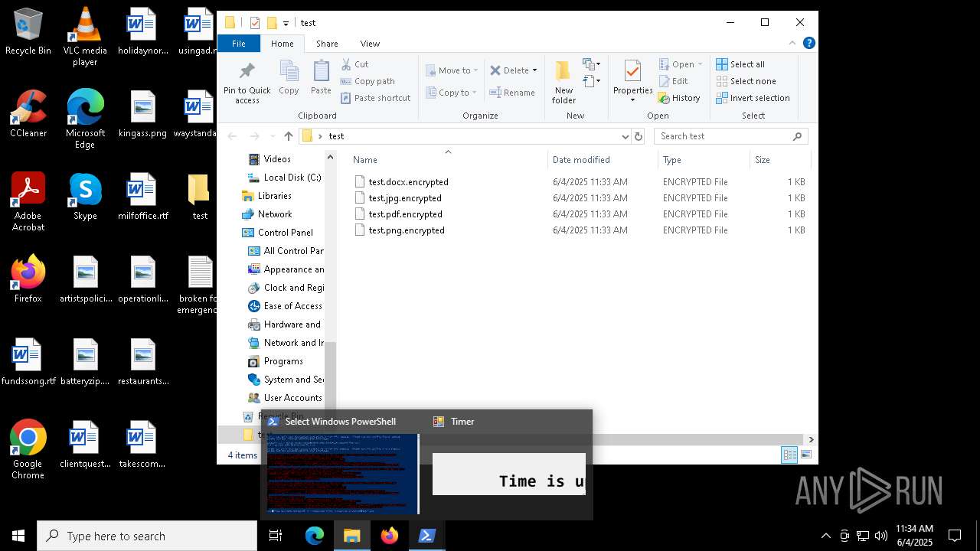Click Invert selection in ribbon

753,98
